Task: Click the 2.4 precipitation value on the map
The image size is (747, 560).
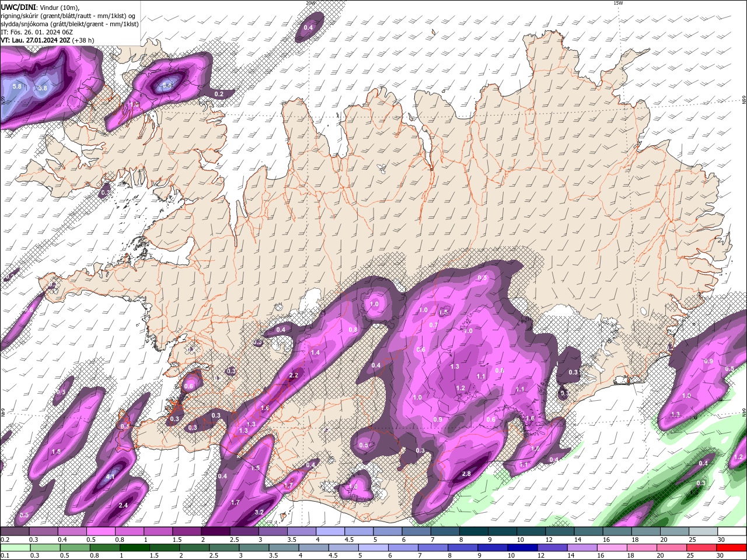Action: 123,505
